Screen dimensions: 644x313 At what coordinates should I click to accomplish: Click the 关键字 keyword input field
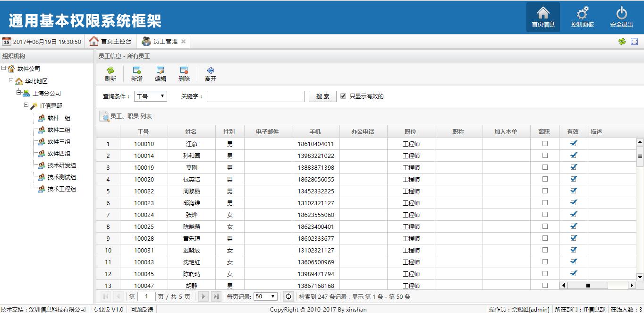(x=255, y=96)
